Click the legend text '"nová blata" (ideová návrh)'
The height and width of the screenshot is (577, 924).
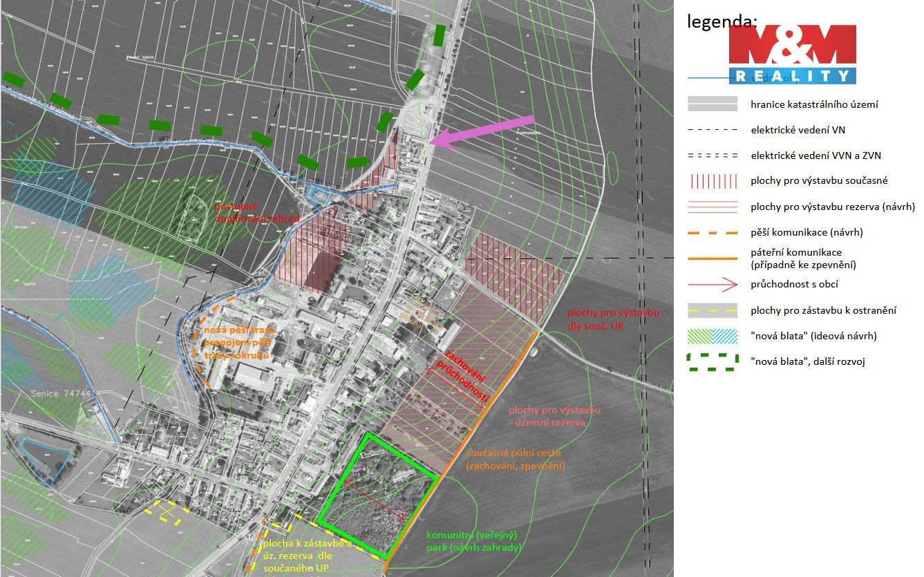coord(814,336)
